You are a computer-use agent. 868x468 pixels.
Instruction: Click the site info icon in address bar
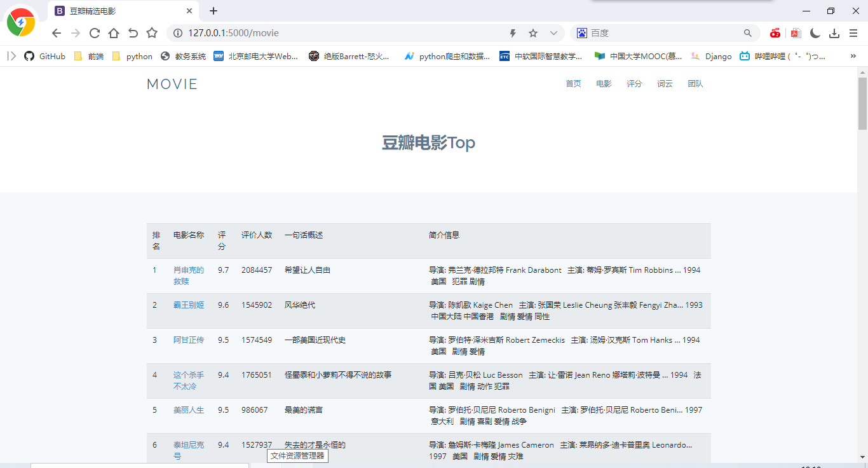179,33
